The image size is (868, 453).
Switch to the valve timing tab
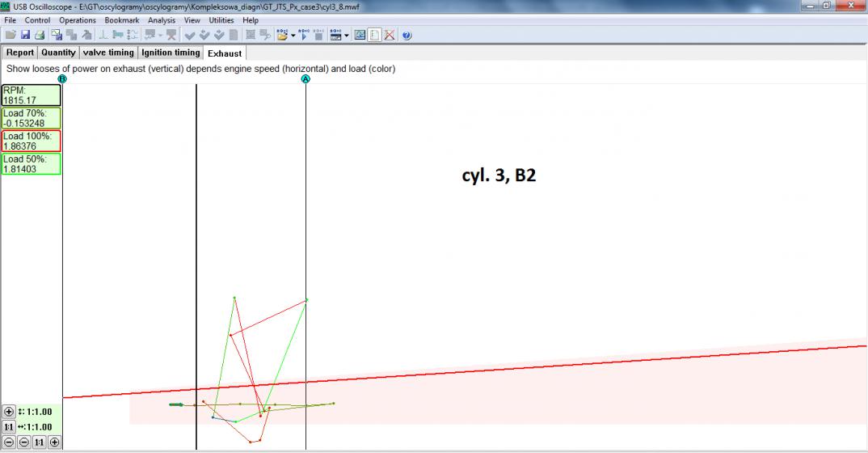(108, 53)
